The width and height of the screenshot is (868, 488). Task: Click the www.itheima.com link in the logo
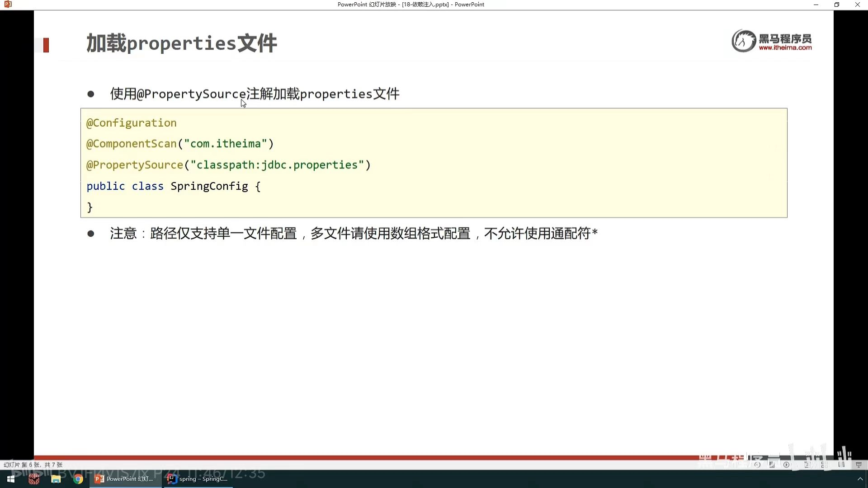(785, 47)
